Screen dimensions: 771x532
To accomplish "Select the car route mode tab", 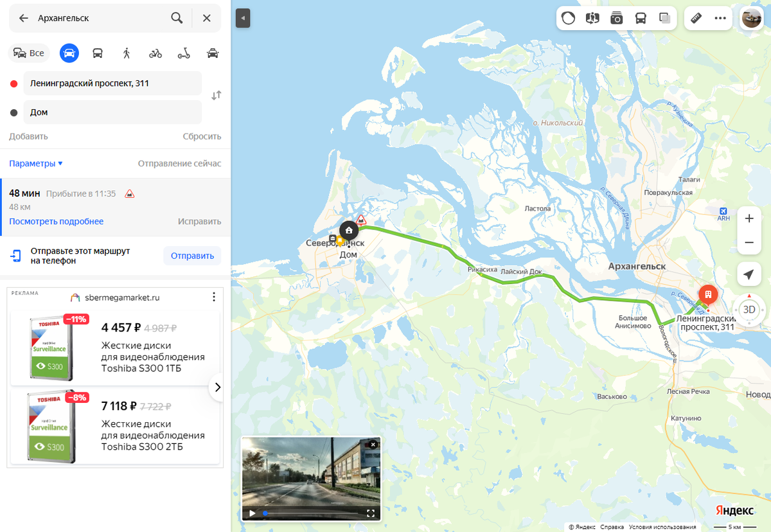I will 69,53.
